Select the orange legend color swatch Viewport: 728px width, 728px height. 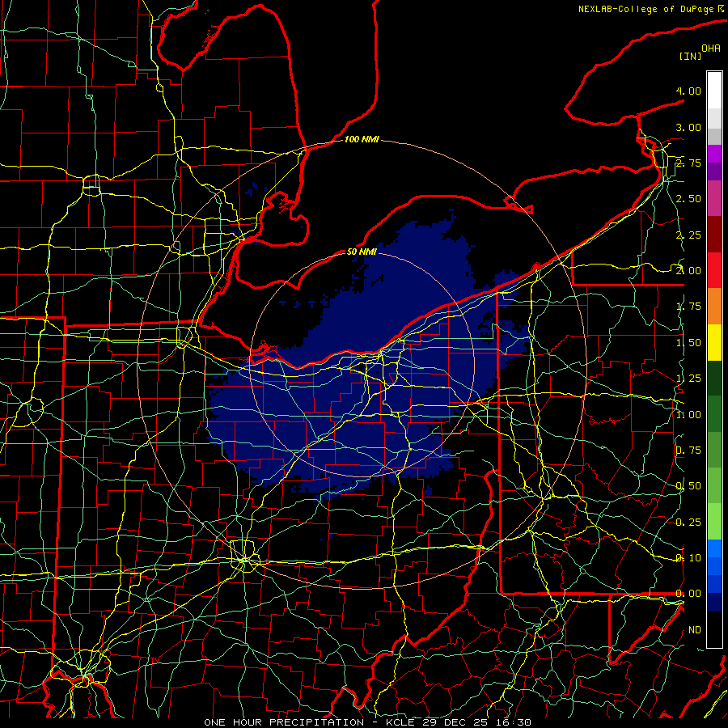pos(714,307)
